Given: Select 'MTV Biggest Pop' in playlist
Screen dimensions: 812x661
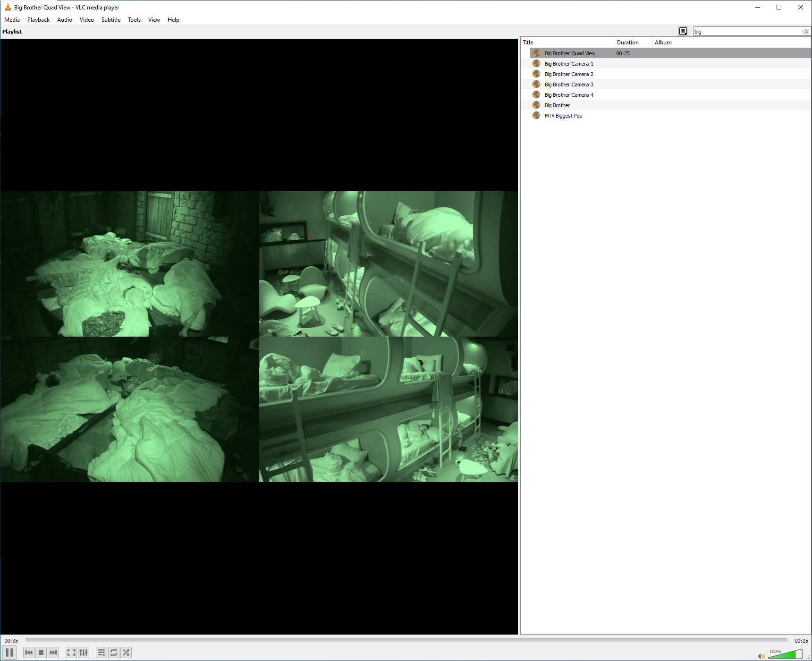Looking at the screenshot, I should (666, 116).
